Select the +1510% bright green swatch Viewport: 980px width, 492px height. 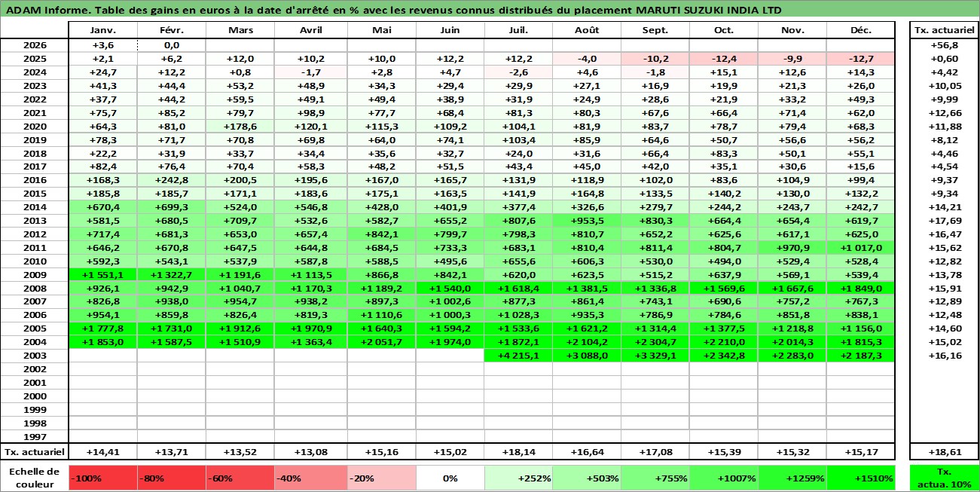(861, 478)
